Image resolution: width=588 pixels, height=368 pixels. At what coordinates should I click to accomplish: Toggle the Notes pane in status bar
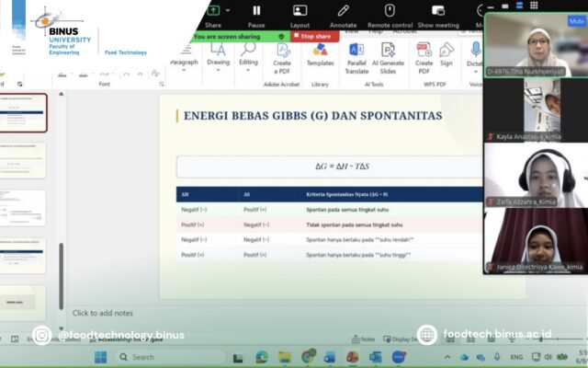pyautogui.click(x=363, y=339)
